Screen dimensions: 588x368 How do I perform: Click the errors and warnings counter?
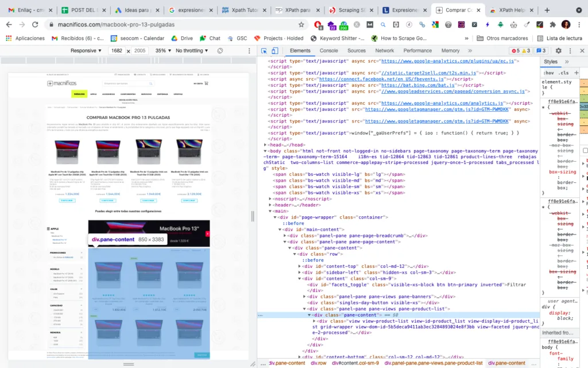point(520,51)
